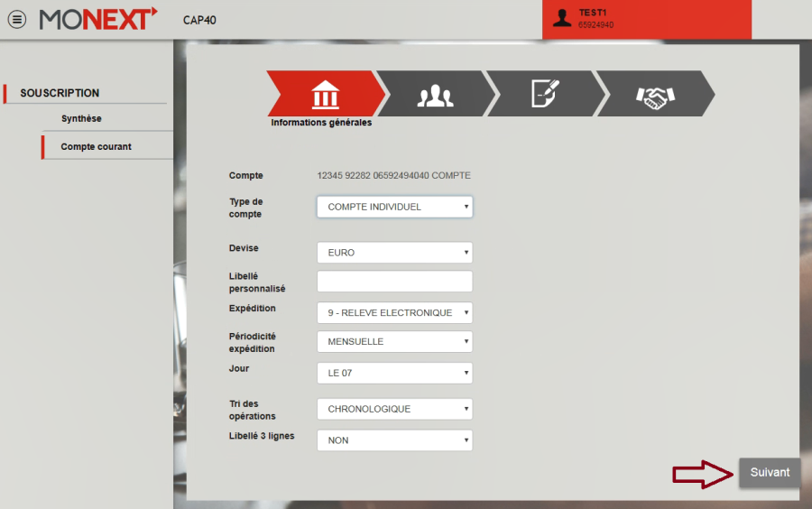Viewport: 812px width, 509px height.
Task: Click the MONEXT logo
Action: click(98, 19)
